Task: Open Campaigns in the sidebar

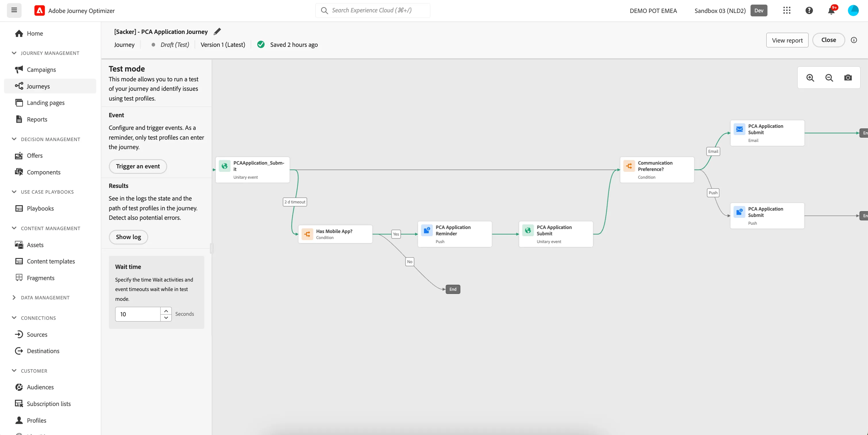Action: pos(50,70)
